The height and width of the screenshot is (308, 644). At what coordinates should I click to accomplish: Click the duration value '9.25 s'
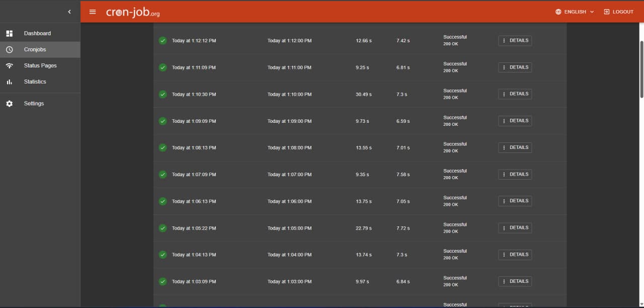pos(362,67)
